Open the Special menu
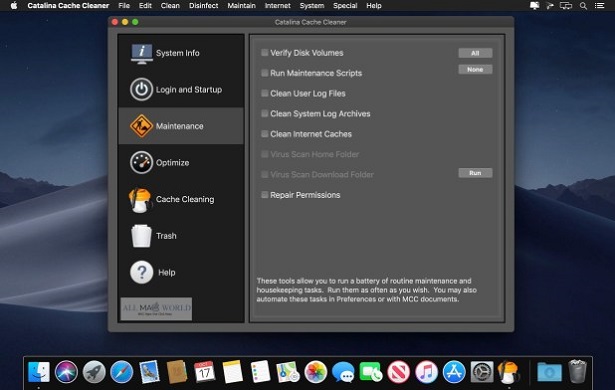The width and height of the screenshot is (615, 390). point(345,6)
